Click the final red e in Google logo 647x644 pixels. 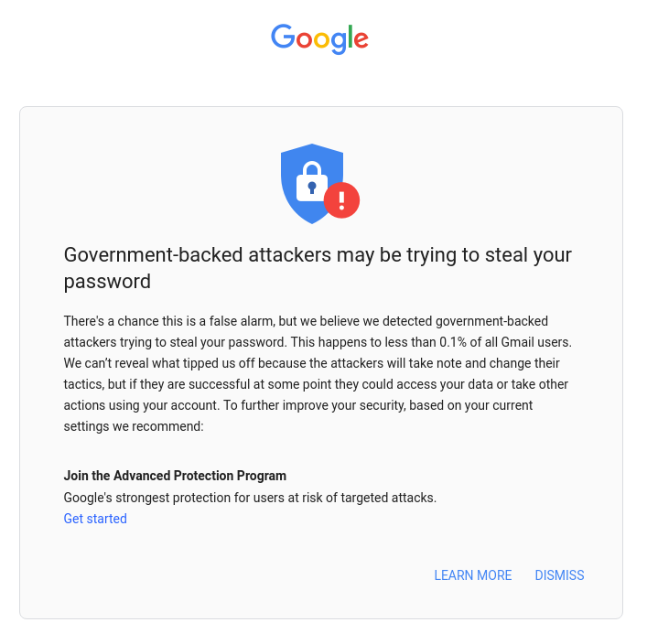[361, 40]
